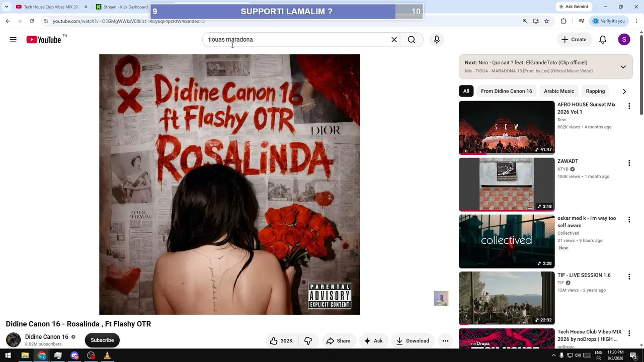The width and height of the screenshot is (644, 362).
Task: Open the account avatar menu
Action: [x=624, y=40]
